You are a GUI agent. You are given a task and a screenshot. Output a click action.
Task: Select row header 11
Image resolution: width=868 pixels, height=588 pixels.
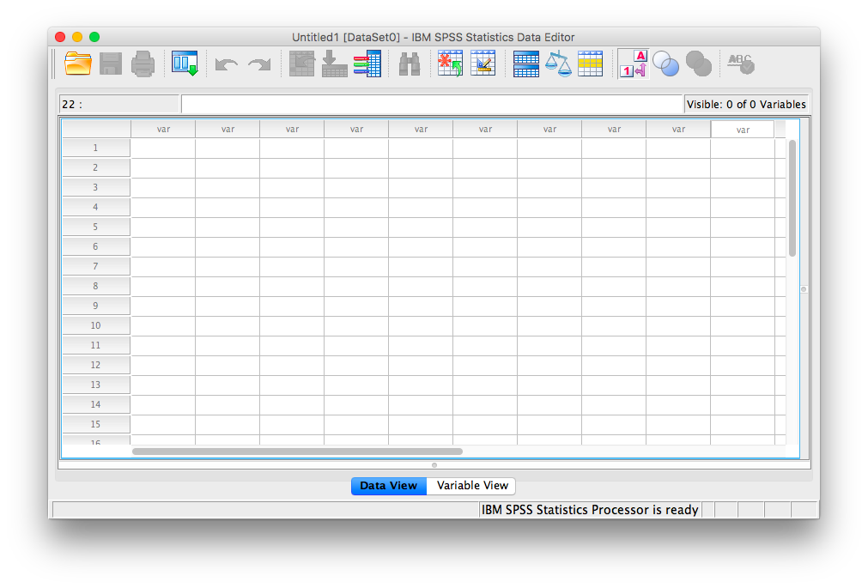pos(96,345)
